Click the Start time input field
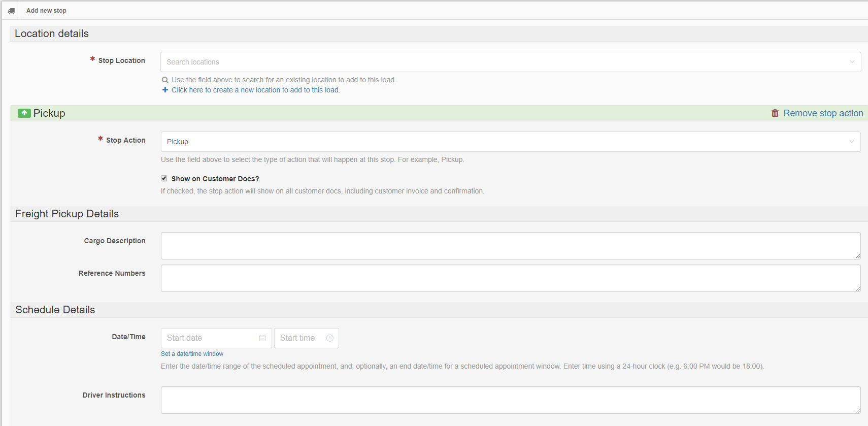868x426 pixels. [301, 338]
